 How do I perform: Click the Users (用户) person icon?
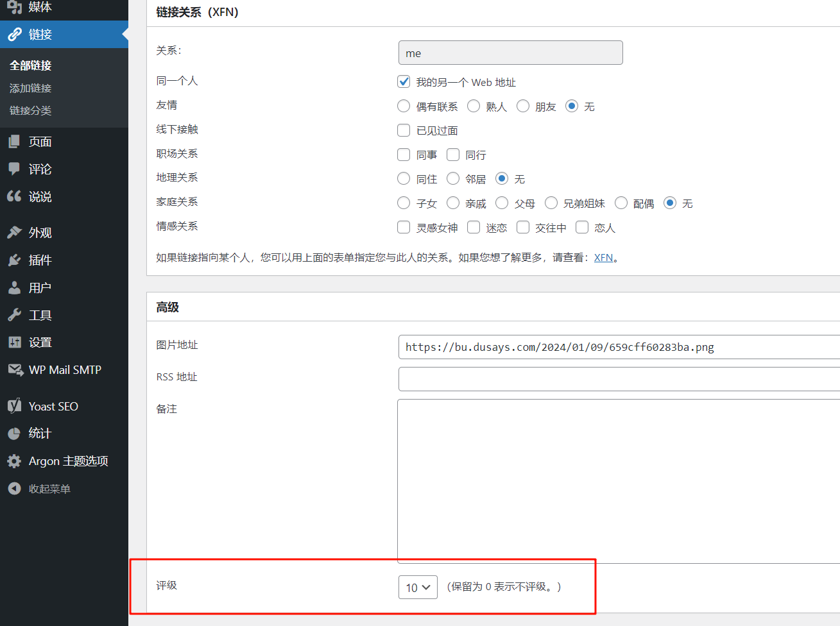pos(14,288)
